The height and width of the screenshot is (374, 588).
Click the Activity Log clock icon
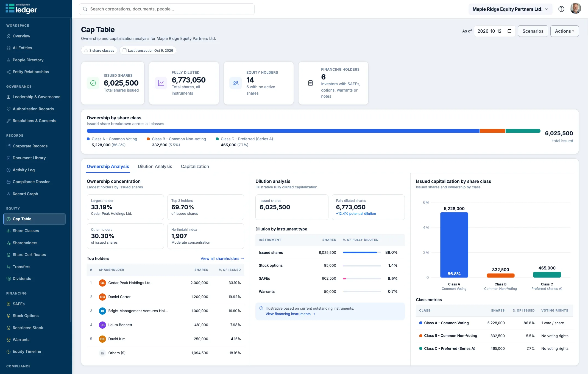click(x=9, y=170)
